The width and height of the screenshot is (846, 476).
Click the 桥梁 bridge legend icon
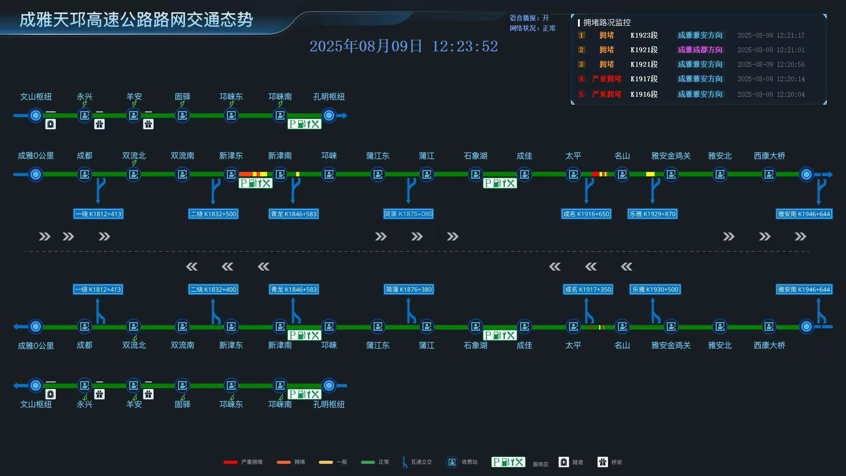(603, 462)
